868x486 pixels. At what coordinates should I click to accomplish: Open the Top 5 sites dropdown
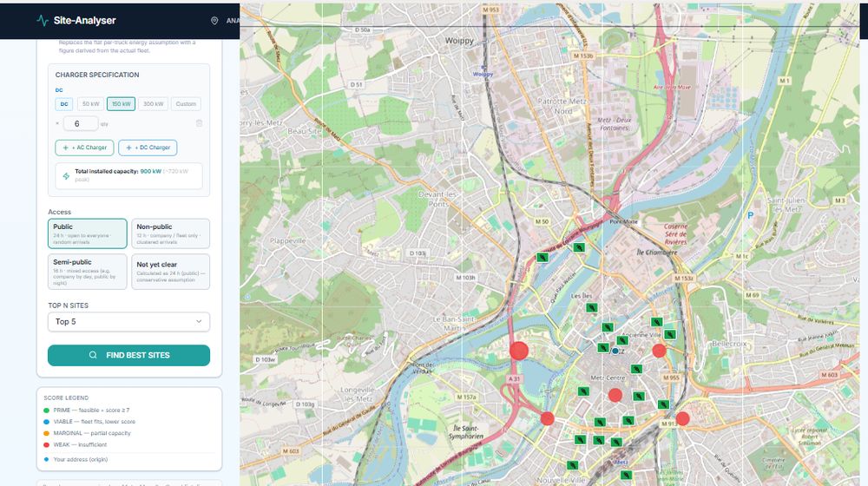point(129,322)
